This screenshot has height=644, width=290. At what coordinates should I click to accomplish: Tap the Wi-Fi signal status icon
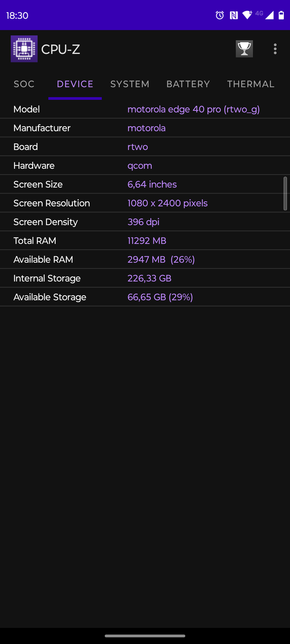point(247,15)
